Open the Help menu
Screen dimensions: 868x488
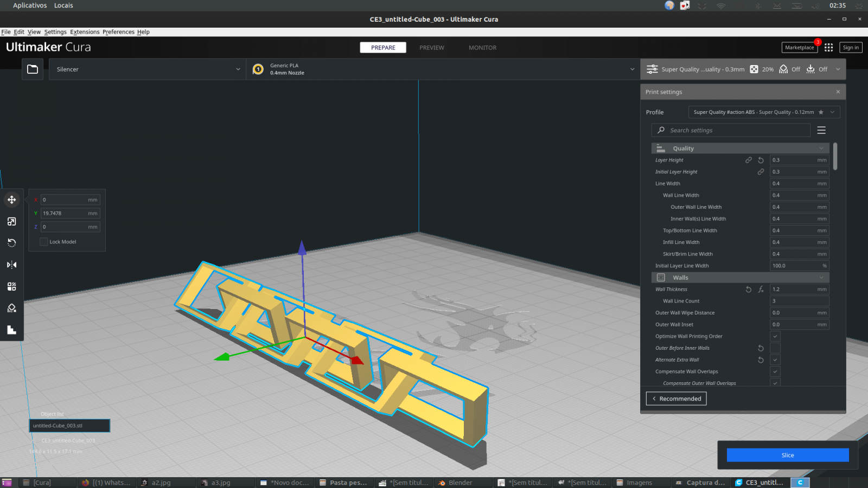143,32
